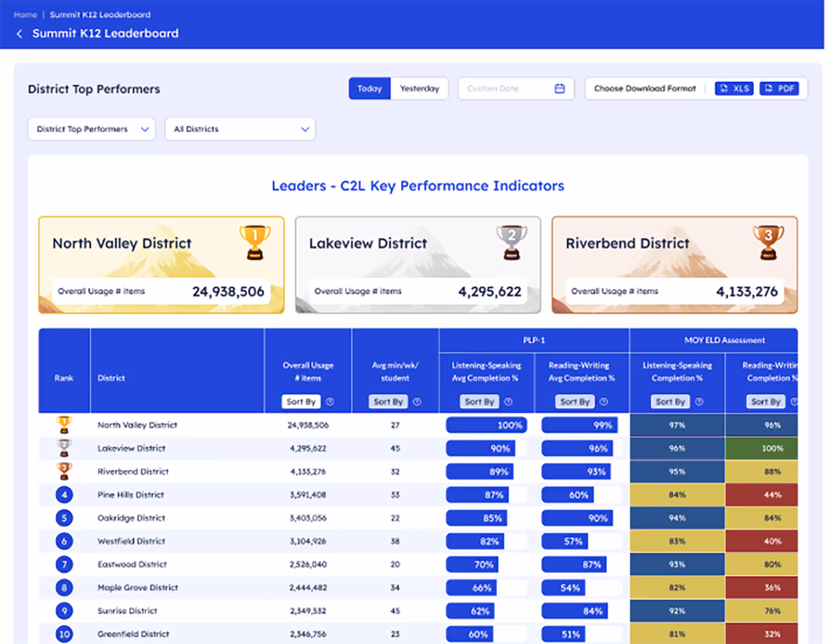Expand the All Districts dropdown
The height and width of the screenshot is (644, 826).
tap(240, 129)
